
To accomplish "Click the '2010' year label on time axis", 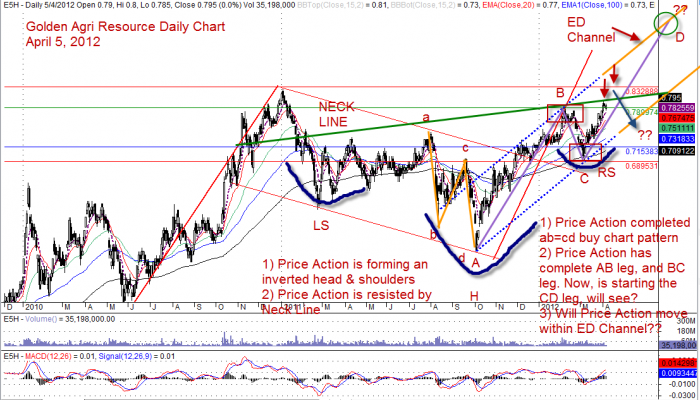I will [x=33, y=307].
